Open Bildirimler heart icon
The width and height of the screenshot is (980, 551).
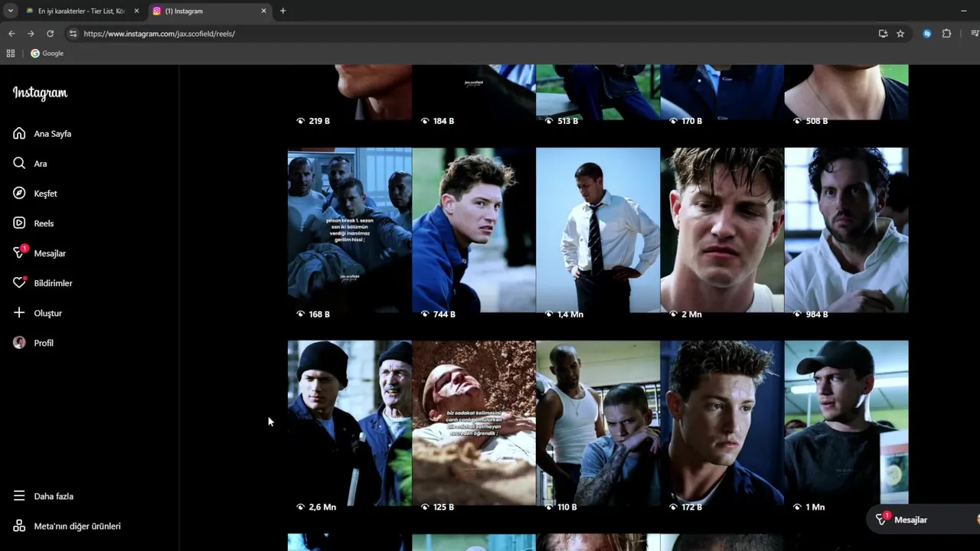click(19, 282)
